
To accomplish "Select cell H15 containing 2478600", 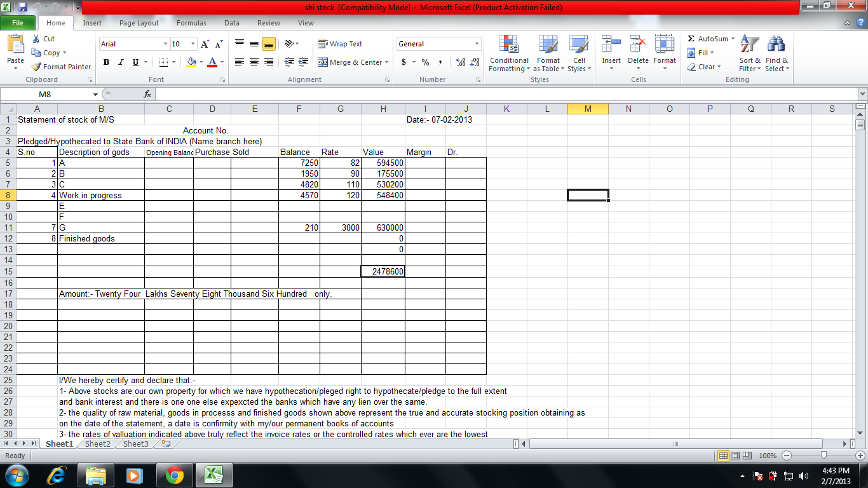I will pos(383,271).
